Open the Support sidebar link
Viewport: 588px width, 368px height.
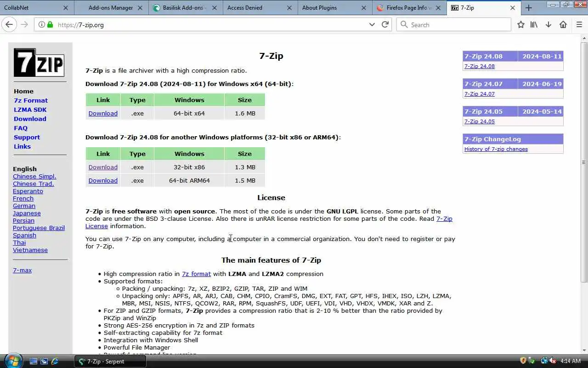pyautogui.click(x=27, y=137)
